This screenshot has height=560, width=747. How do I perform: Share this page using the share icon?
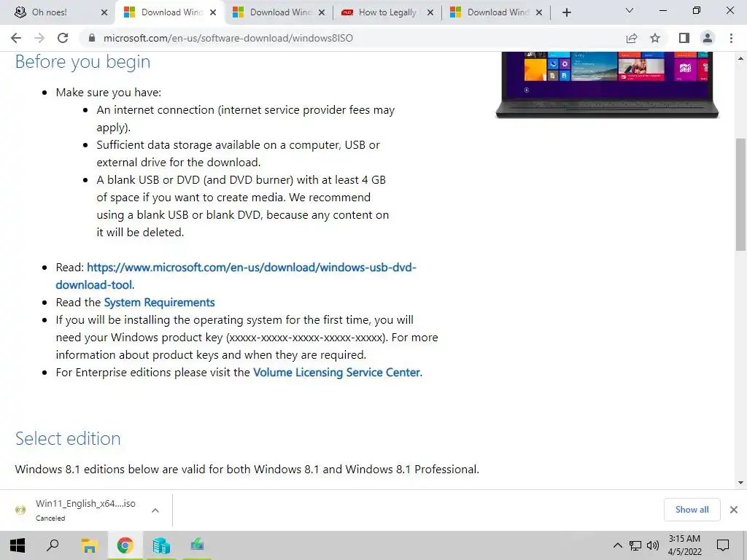click(x=632, y=38)
